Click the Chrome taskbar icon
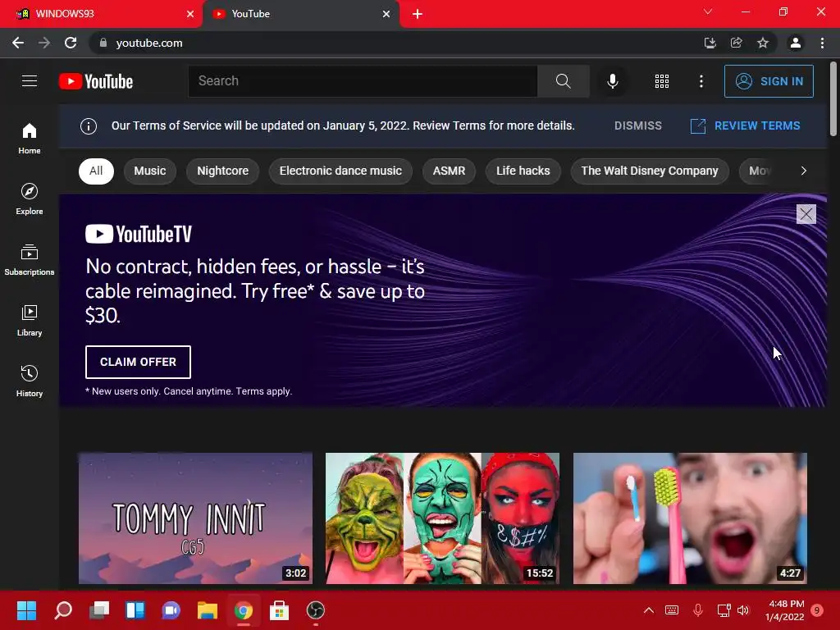 [x=243, y=610]
